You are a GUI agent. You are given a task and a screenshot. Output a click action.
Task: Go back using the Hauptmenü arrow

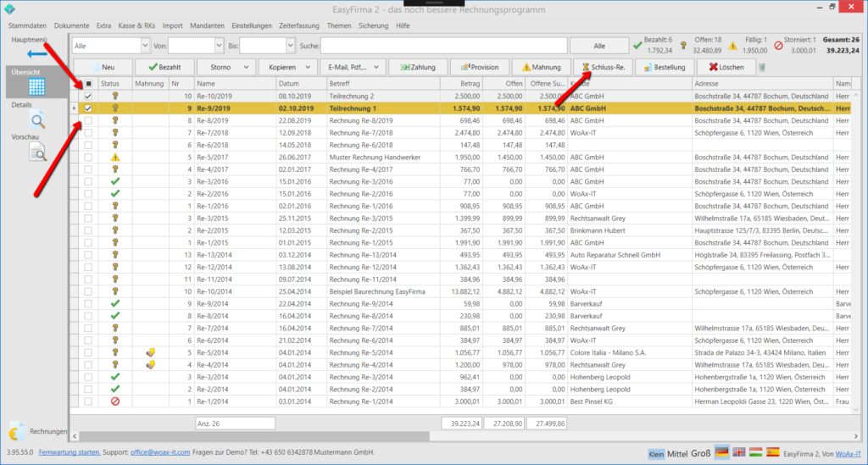pos(36,53)
